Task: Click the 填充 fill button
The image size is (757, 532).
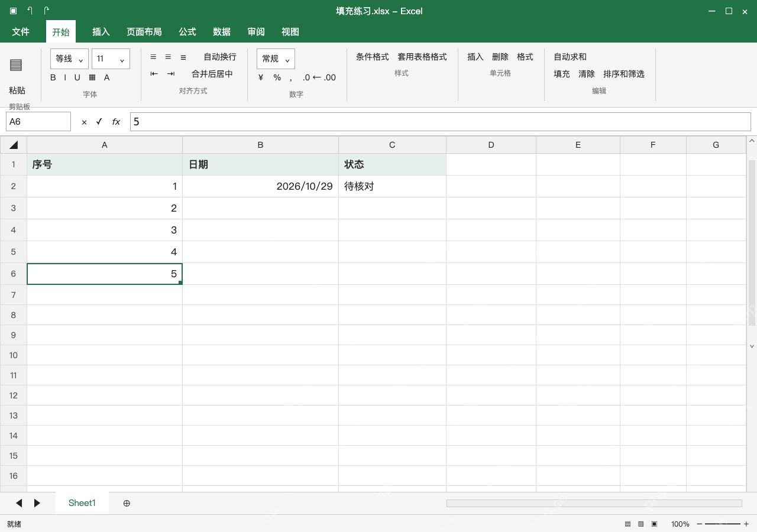Action: [x=562, y=74]
